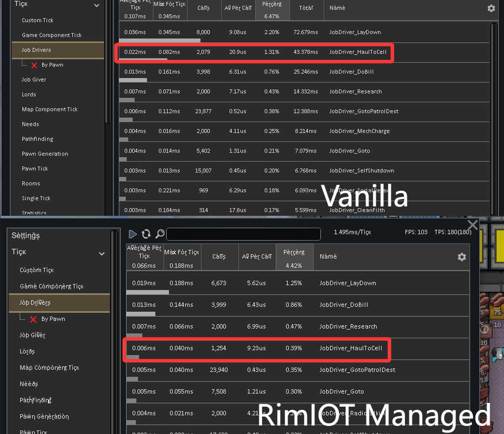Sort by Percent column in the Vanilla table
Image resolution: width=504 pixels, height=434 pixels.
click(x=272, y=9)
